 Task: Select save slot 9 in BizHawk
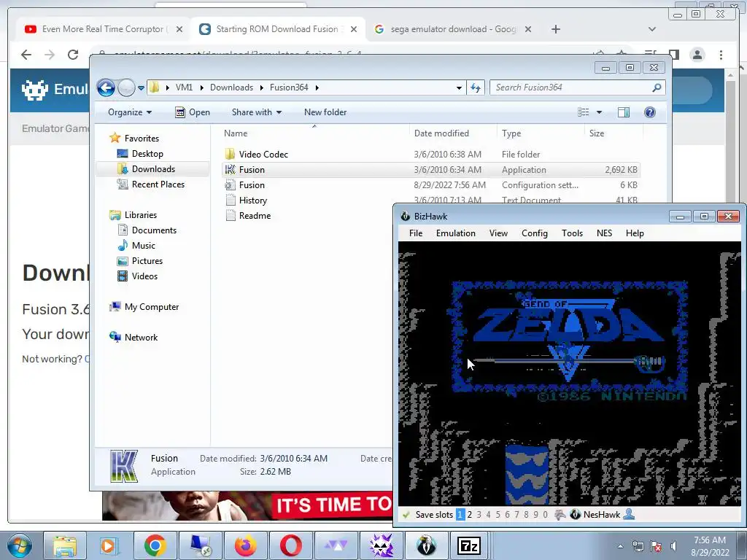click(536, 515)
